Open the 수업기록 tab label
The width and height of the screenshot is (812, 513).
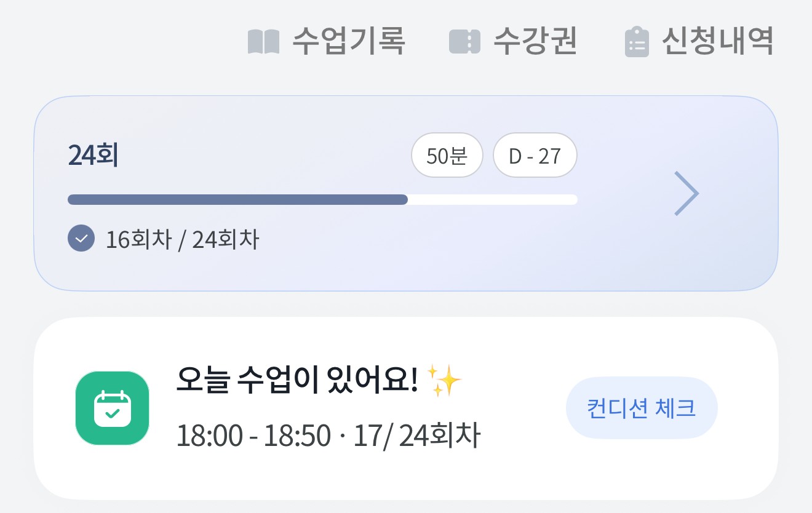tap(348, 42)
